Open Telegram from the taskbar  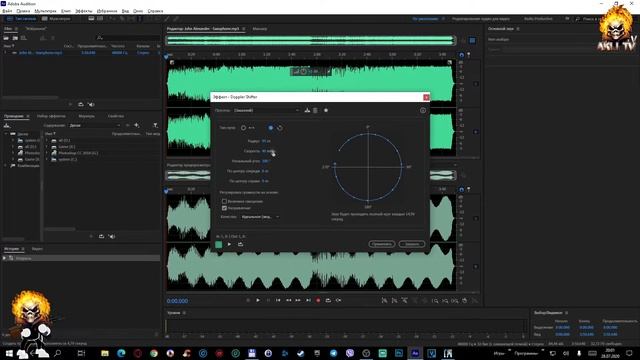coord(333,353)
